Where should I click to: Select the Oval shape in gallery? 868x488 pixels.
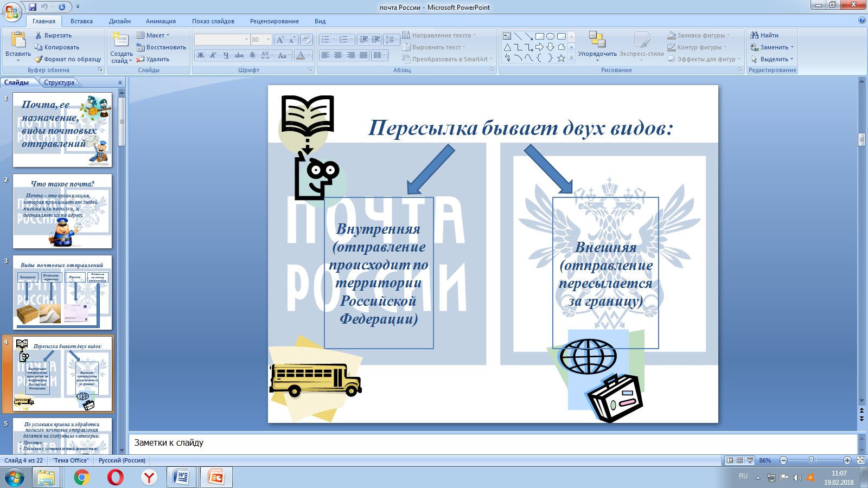pyautogui.click(x=550, y=36)
